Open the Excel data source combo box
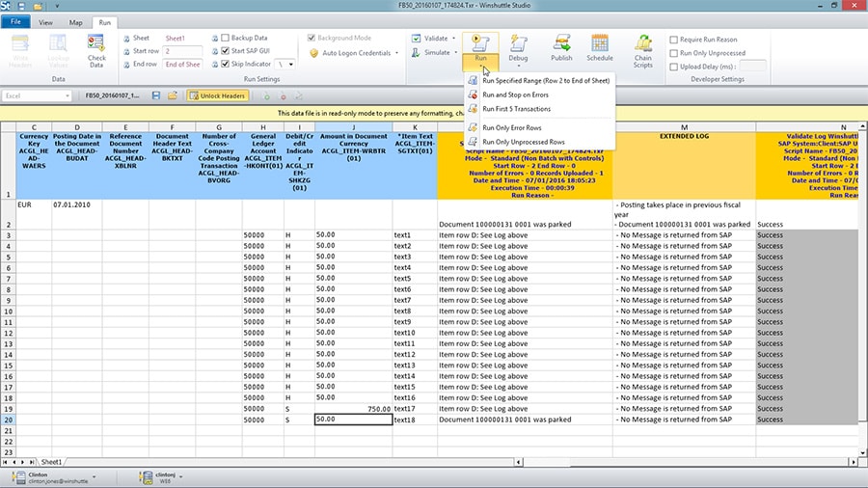 [x=37, y=96]
